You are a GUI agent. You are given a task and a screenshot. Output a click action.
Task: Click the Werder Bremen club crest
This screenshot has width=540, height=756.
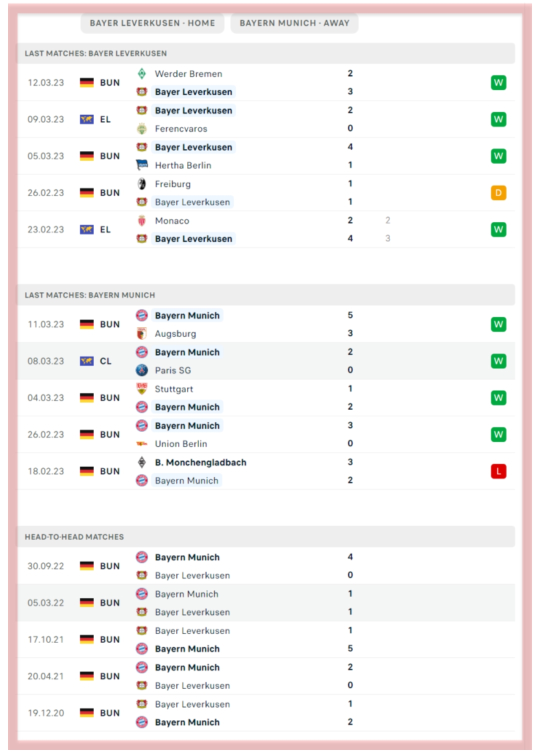pyautogui.click(x=142, y=73)
